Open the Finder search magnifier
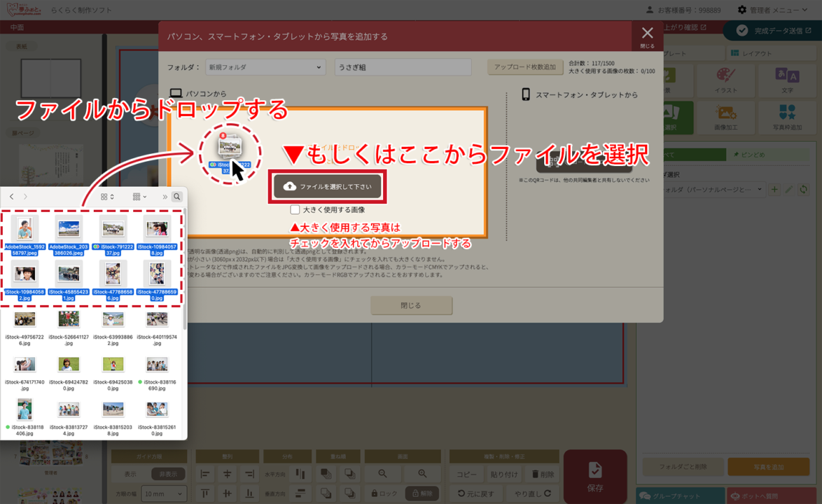 [177, 197]
